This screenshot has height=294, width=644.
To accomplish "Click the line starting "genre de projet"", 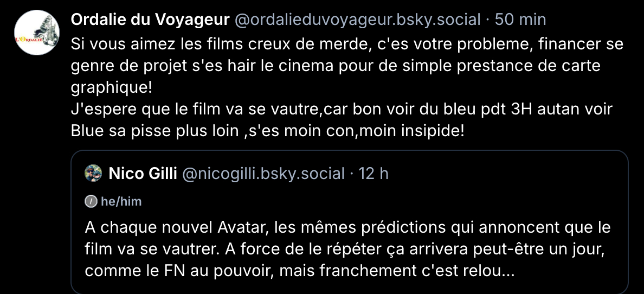I will coord(336,65).
